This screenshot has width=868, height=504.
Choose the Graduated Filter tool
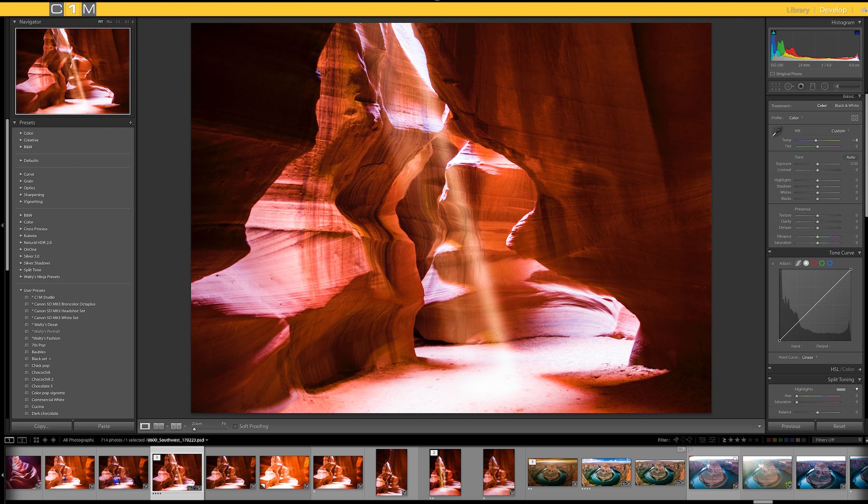click(x=813, y=86)
